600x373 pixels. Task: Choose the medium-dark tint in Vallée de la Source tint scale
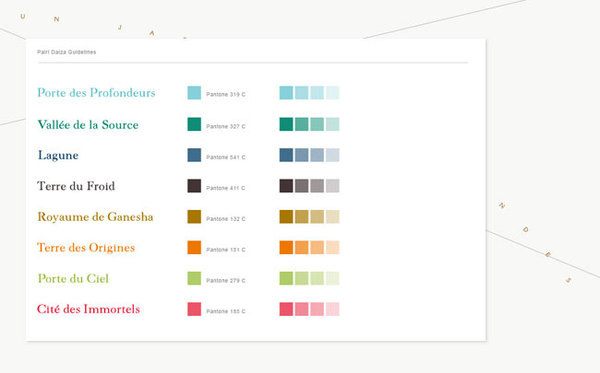pos(302,124)
